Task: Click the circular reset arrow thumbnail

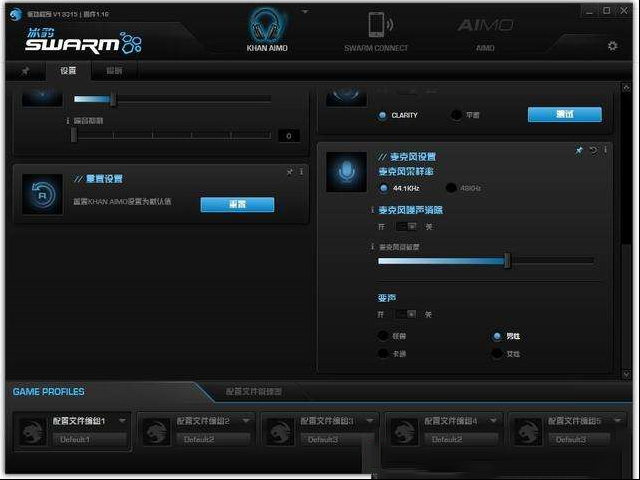Action: (x=42, y=194)
